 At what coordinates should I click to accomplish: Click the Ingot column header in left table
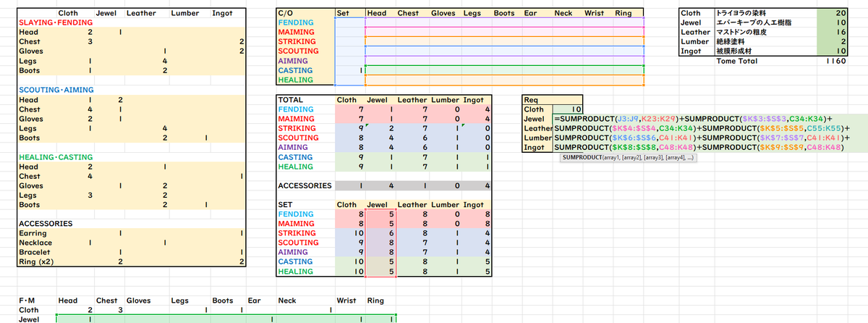tap(223, 13)
